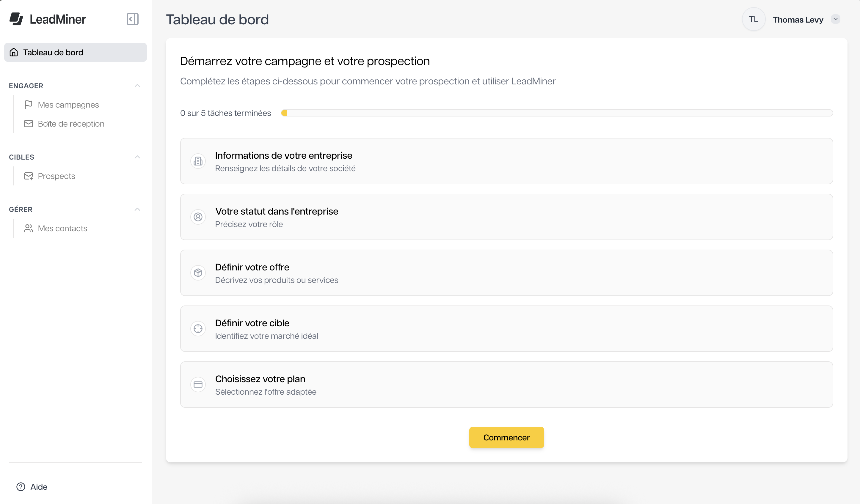Click the people icon for Mes contacts
The image size is (860, 504).
(x=28, y=229)
